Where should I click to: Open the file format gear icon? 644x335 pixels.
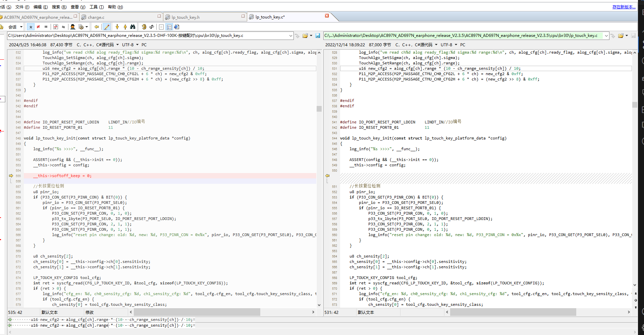[81, 27]
